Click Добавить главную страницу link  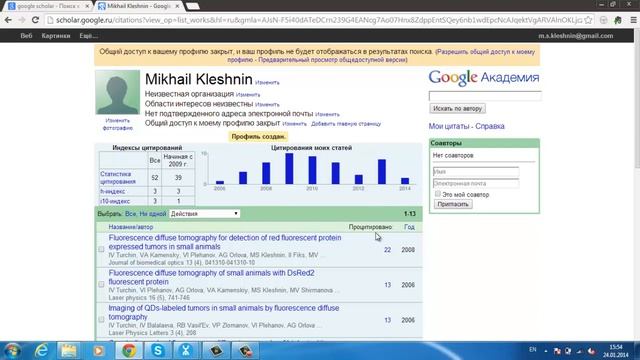[346, 124]
